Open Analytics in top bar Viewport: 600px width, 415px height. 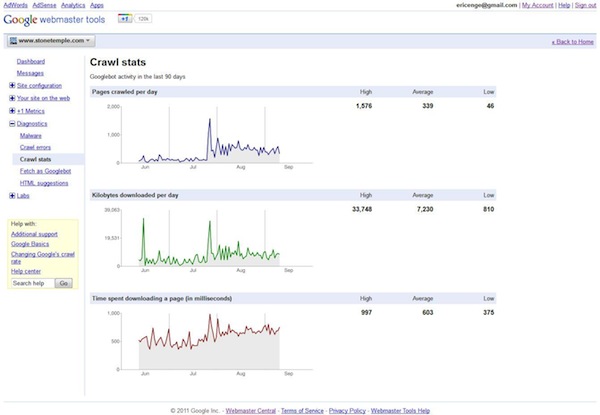pyautogui.click(x=73, y=5)
